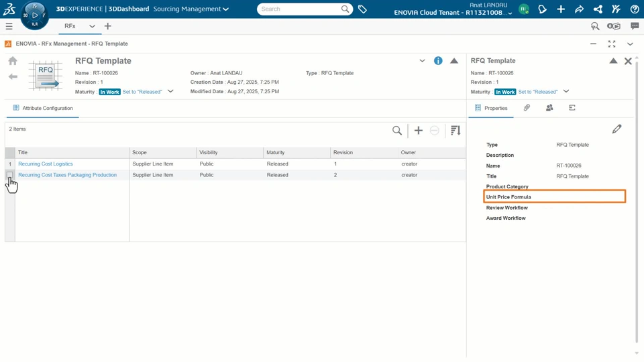
Task: Toggle select-all header checkbox
Action: click(x=10, y=153)
